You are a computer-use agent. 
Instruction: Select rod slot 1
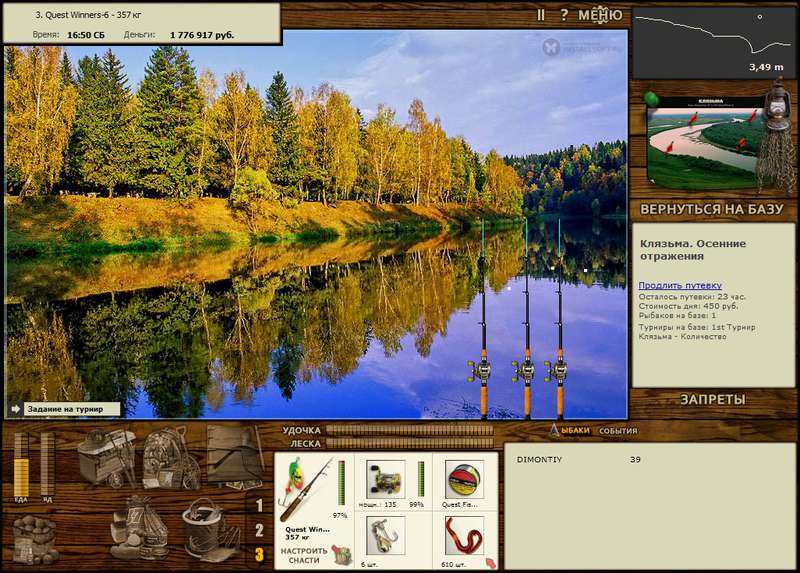(259, 505)
